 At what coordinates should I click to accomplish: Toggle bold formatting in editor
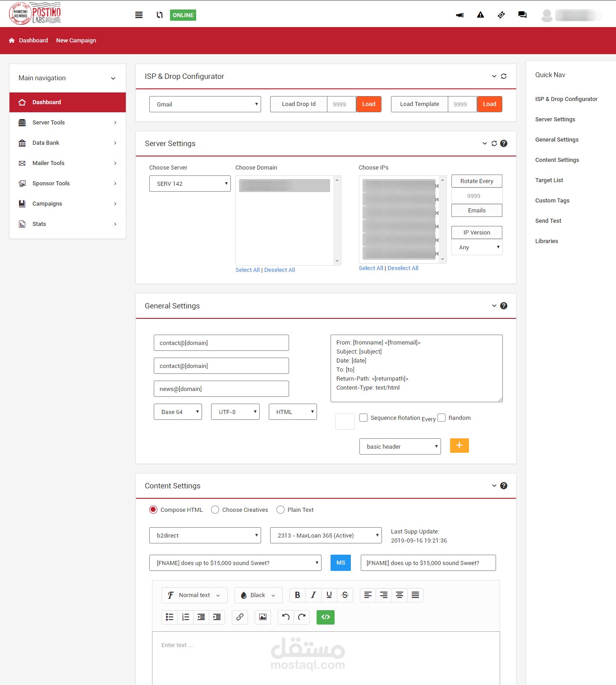[298, 595]
